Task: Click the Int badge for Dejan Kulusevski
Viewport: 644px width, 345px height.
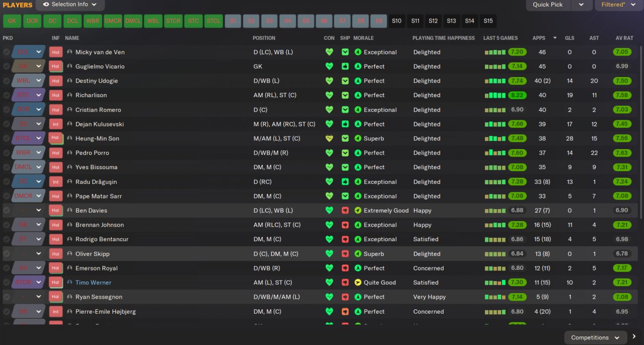Action: click(x=55, y=124)
